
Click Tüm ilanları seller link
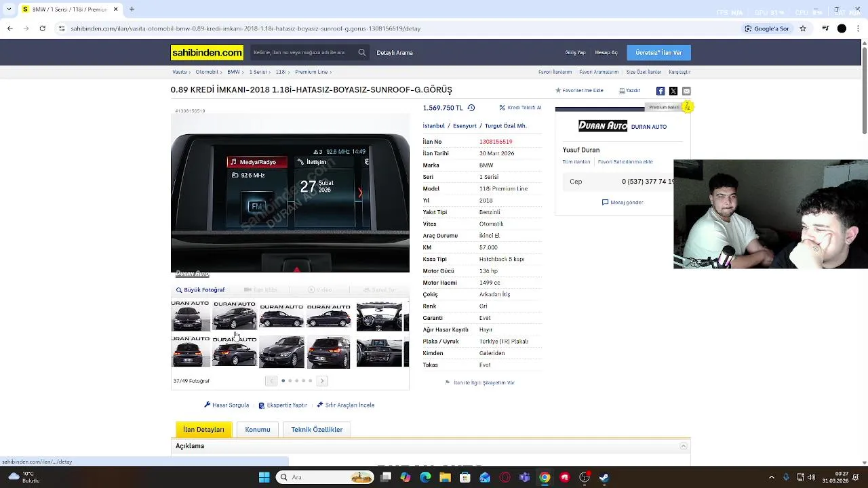click(x=576, y=162)
